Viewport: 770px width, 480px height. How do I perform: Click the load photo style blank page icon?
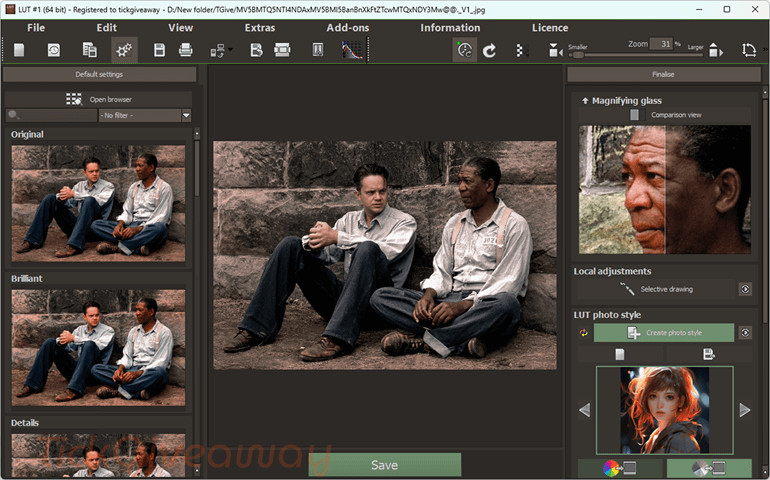point(620,354)
